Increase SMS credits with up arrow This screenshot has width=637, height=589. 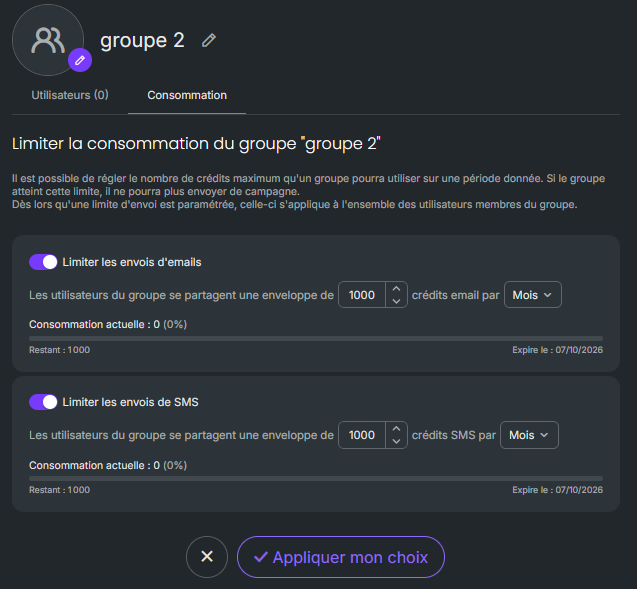pyautogui.click(x=396, y=429)
